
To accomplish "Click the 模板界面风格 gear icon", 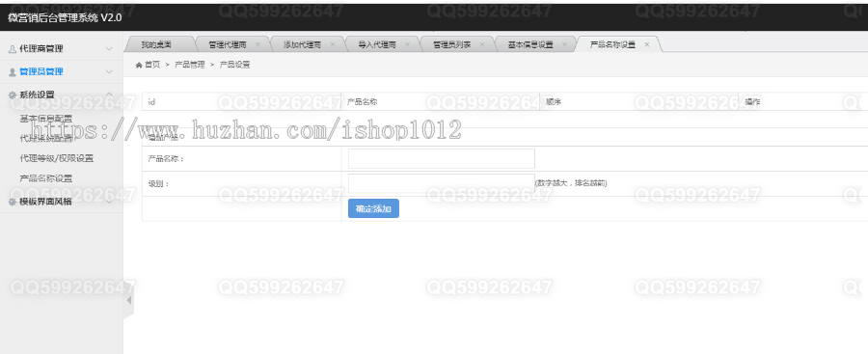I will pos(13,203).
